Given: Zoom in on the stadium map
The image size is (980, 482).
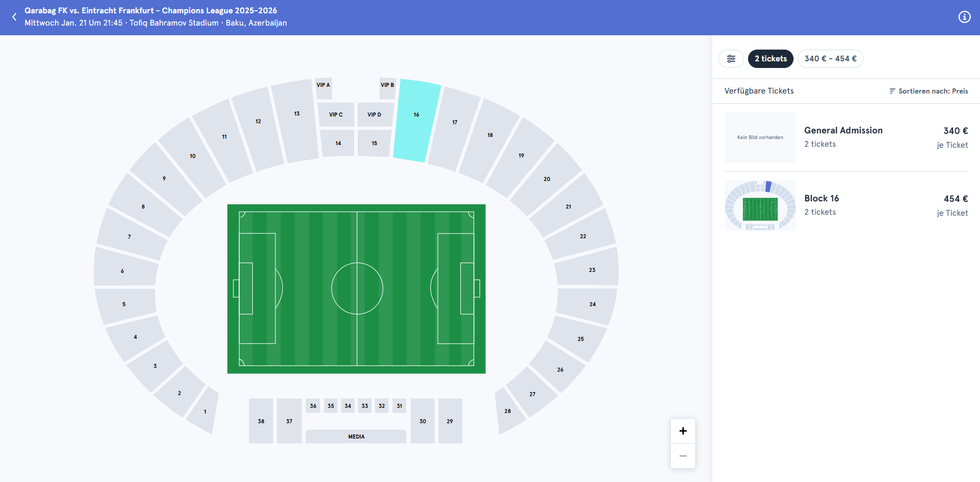Looking at the screenshot, I should click(683, 431).
